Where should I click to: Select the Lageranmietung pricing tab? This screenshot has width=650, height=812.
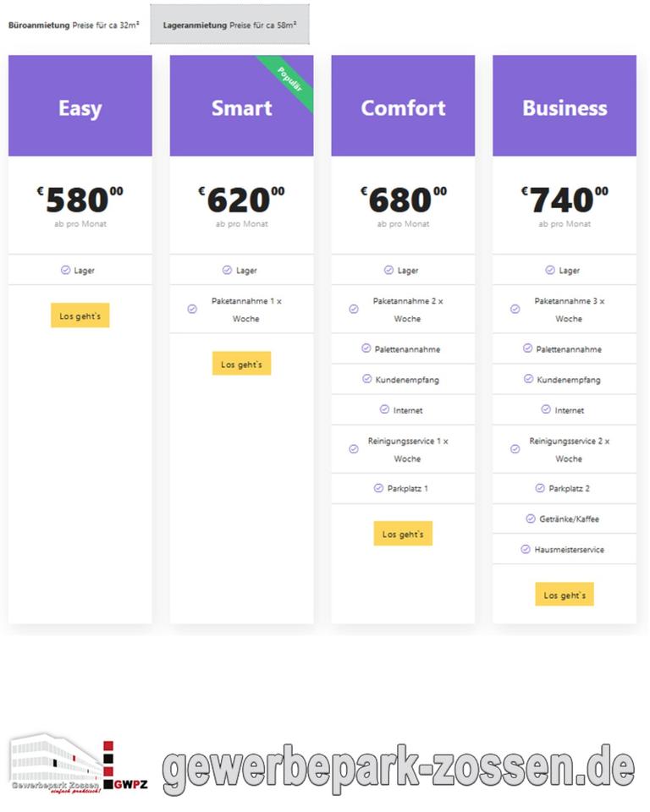[230, 26]
